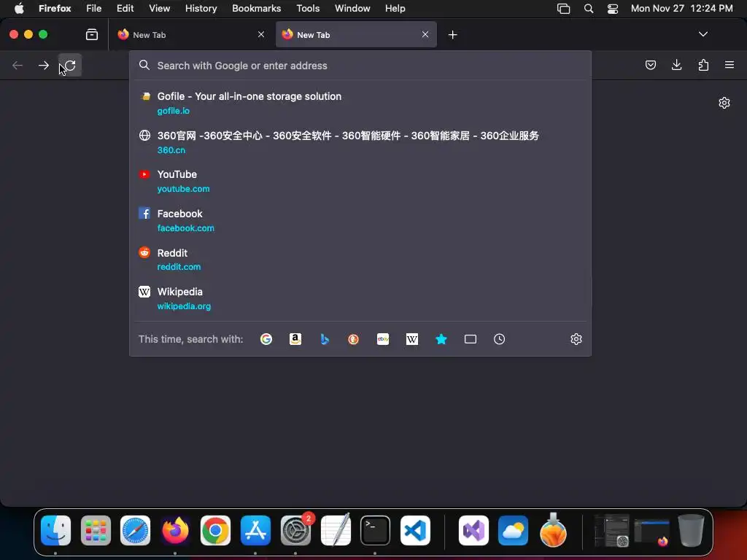
Task: Search this time with Bing
Action: coord(325,339)
